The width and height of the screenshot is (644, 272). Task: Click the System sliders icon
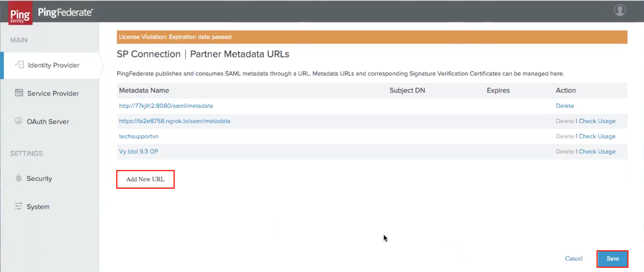pyautogui.click(x=19, y=206)
